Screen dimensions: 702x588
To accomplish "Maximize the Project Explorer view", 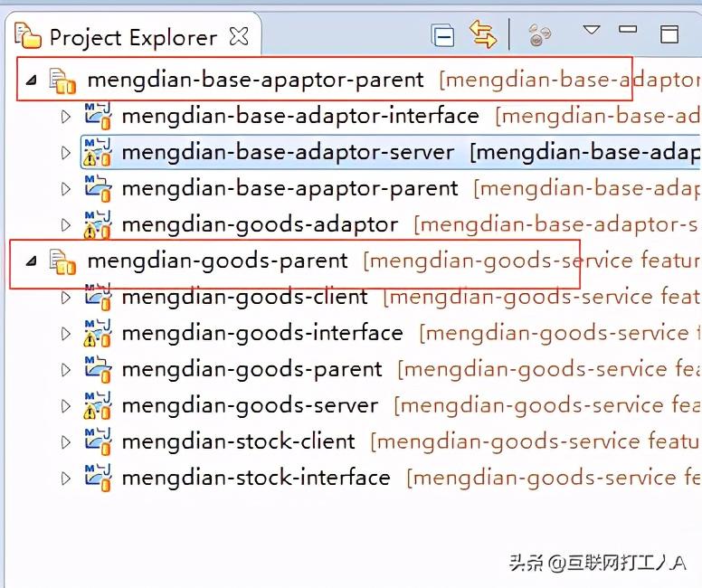I will tap(669, 35).
